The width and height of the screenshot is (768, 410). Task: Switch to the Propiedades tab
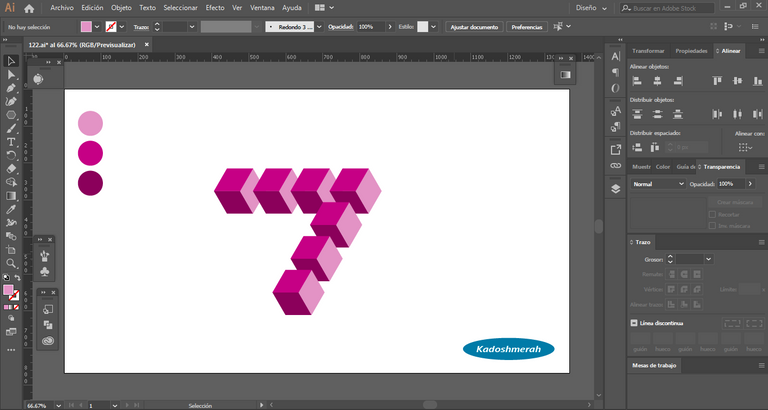click(691, 50)
